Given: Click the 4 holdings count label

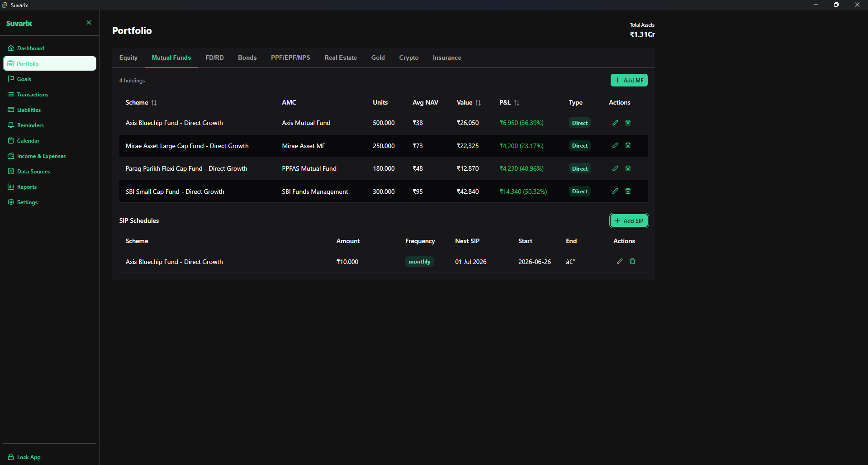Looking at the screenshot, I should click(x=132, y=80).
